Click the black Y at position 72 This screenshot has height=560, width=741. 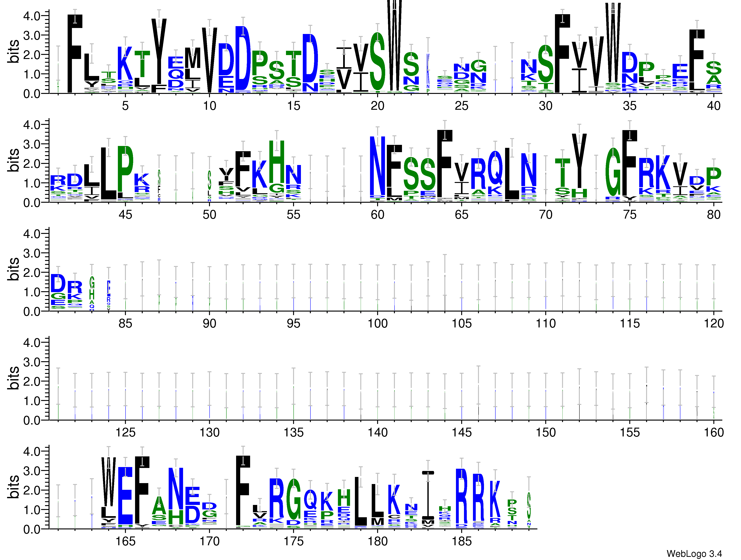579,161
